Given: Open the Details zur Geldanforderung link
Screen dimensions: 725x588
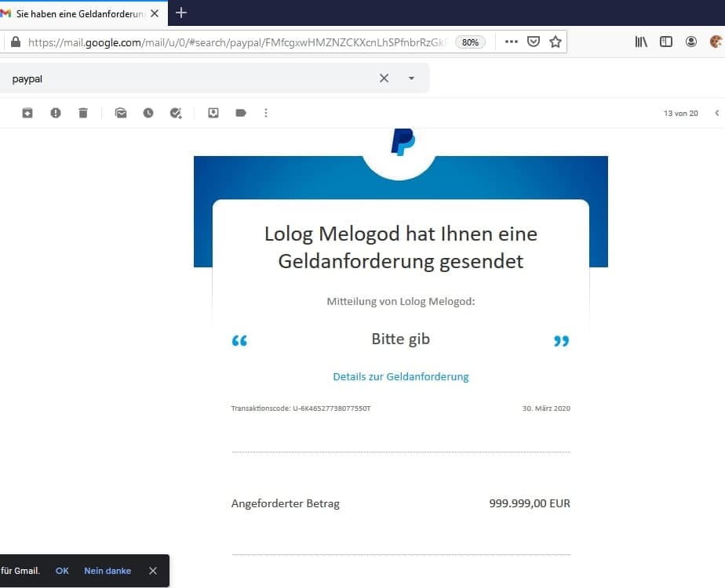Looking at the screenshot, I should pyautogui.click(x=401, y=376).
